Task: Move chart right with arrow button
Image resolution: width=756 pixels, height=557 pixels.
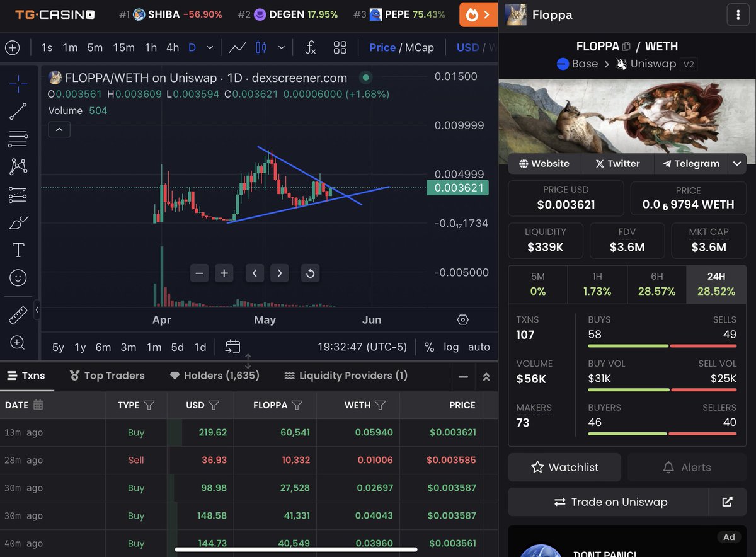Action: coord(279,273)
